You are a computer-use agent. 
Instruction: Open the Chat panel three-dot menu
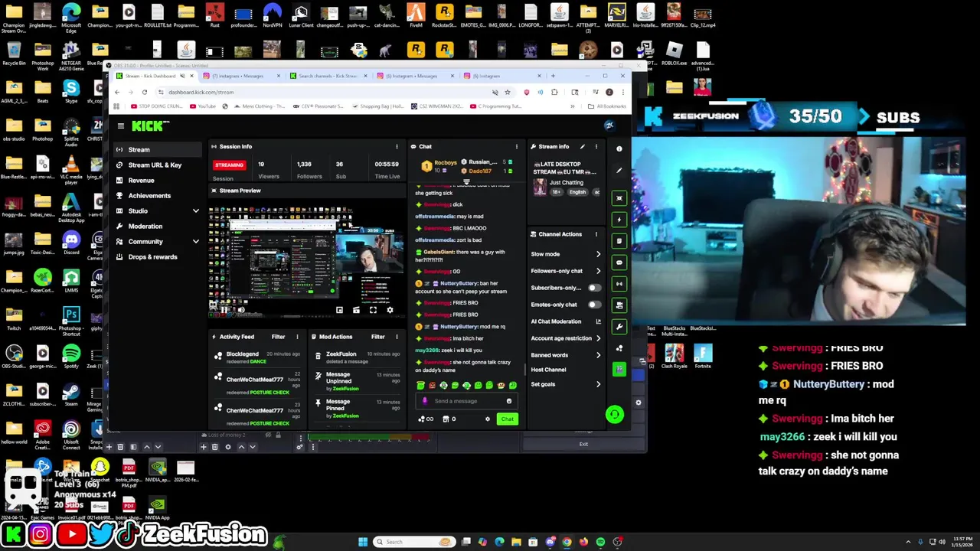coord(516,146)
